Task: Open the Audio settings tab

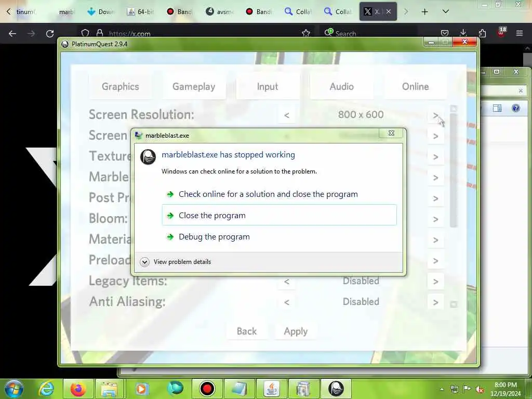Action: [x=341, y=87]
